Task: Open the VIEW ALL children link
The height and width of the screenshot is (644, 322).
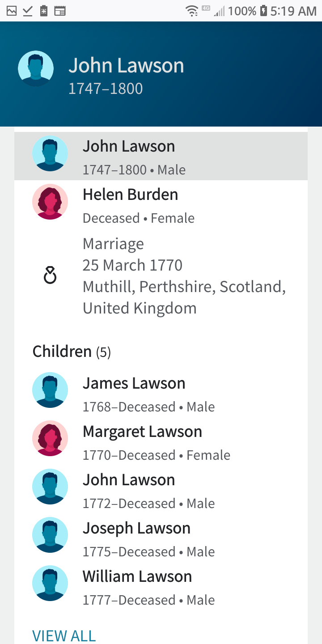Action: (x=64, y=636)
